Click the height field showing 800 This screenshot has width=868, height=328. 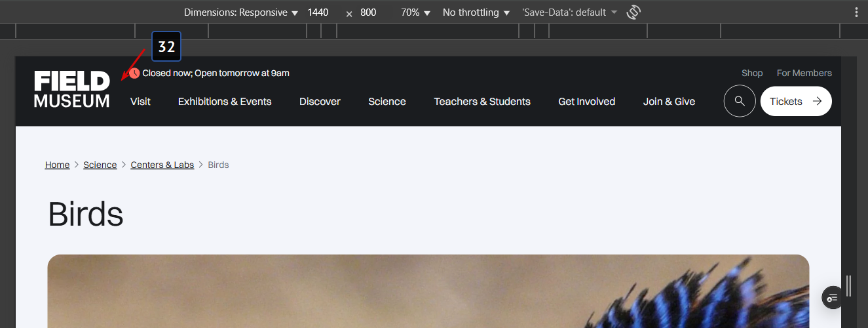click(x=369, y=12)
